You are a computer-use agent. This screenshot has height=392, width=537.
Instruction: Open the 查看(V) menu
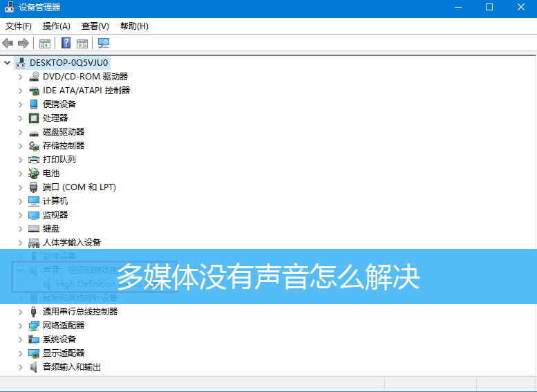pos(95,26)
